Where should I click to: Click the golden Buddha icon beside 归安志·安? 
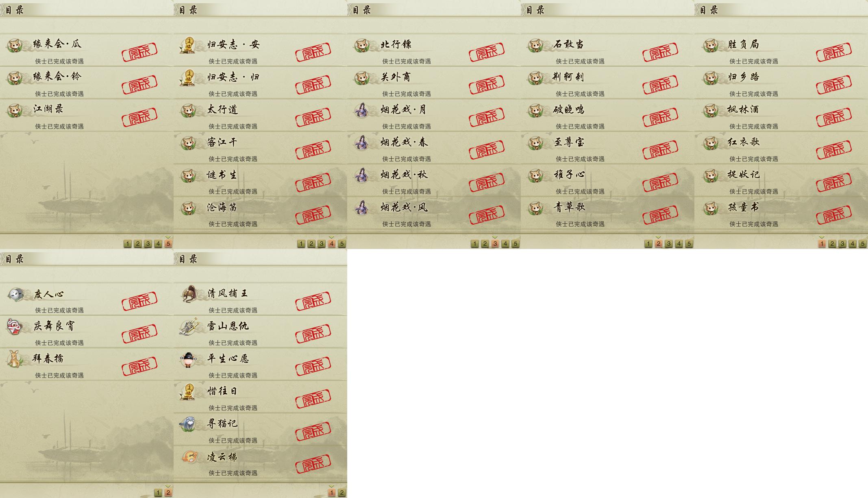click(x=187, y=45)
